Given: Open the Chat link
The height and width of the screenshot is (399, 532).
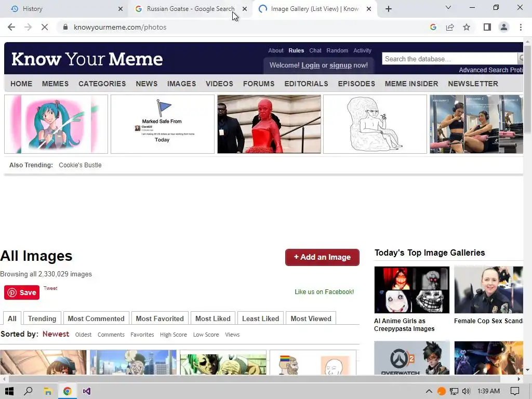Looking at the screenshot, I should pos(315,50).
